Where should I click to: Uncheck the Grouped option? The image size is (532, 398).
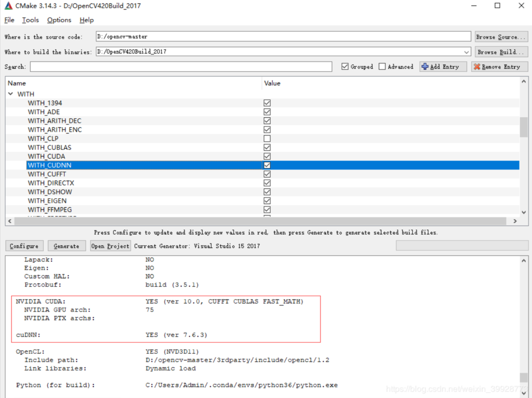[x=345, y=66]
